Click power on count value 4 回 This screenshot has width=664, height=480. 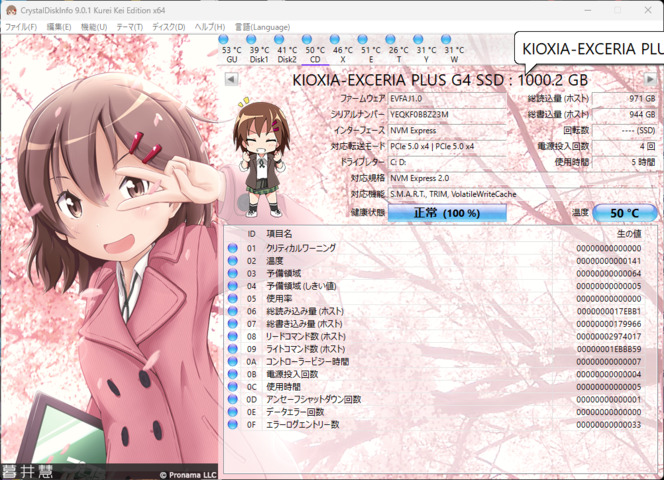tap(625, 146)
